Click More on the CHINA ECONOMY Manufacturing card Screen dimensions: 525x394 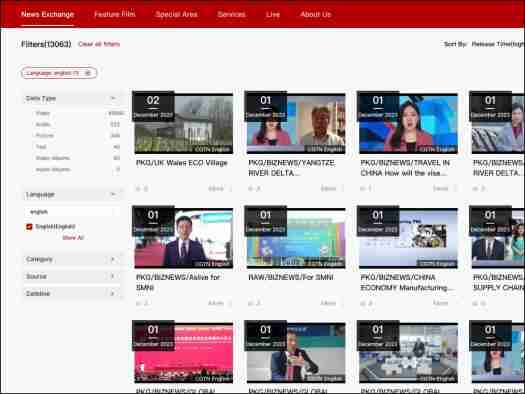(440, 303)
